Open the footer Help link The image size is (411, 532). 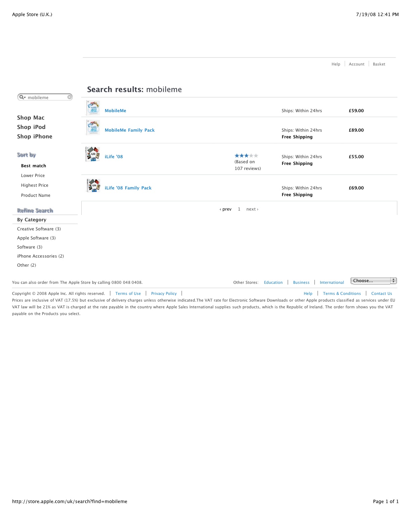pos(308,294)
